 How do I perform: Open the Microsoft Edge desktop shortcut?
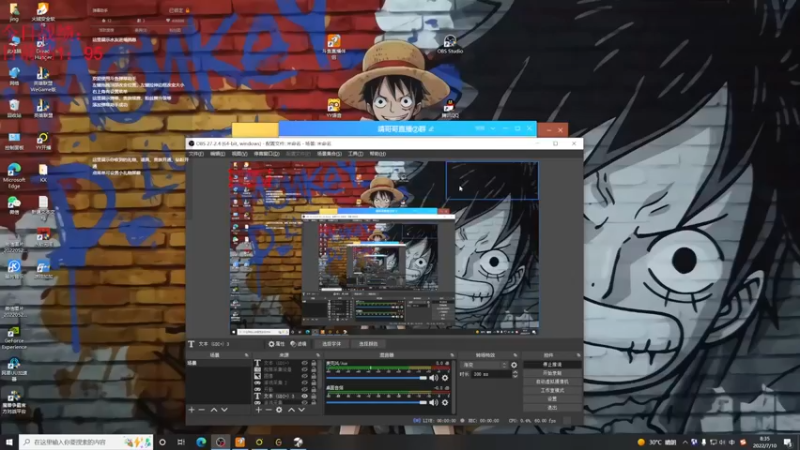[x=14, y=175]
